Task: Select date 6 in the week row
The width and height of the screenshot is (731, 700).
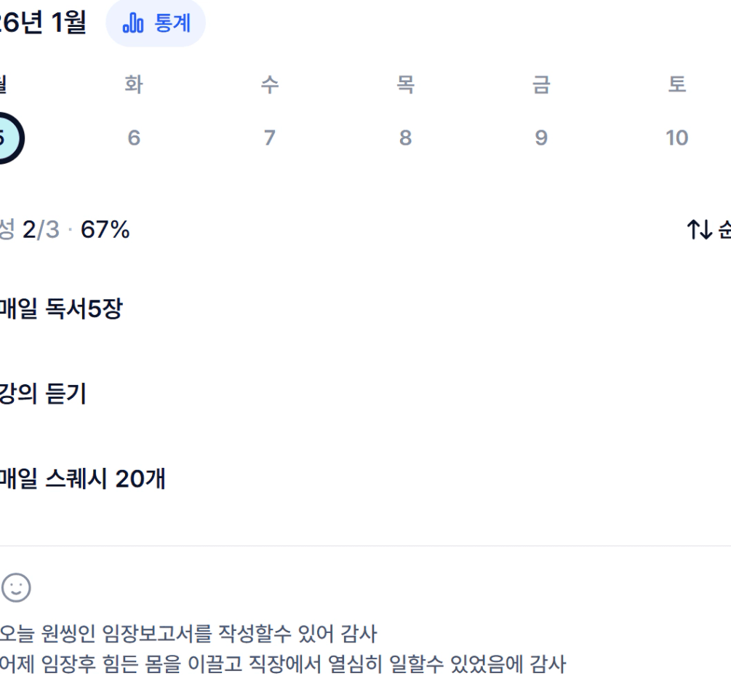Action: pyautogui.click(x=134, y=138)
